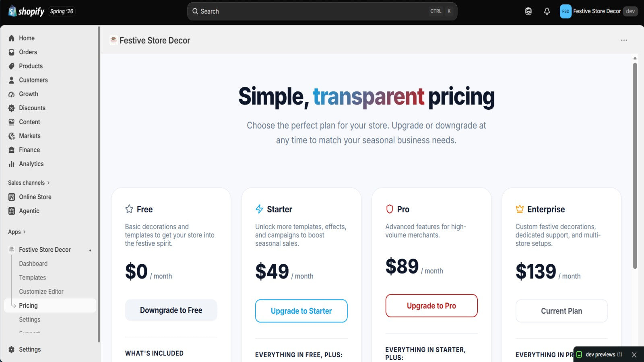Open the three-dot app menu
Viewport: 644px width, 362px height.
624,40
